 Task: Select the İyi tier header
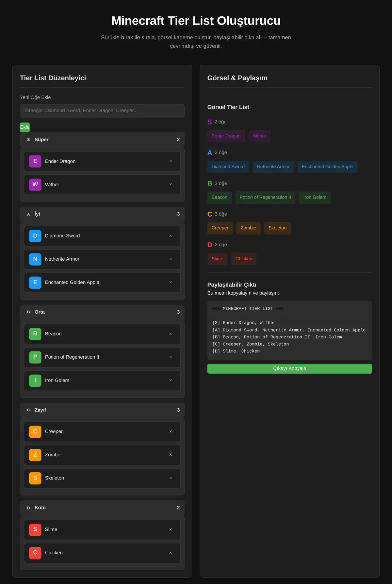pos(102,214)
